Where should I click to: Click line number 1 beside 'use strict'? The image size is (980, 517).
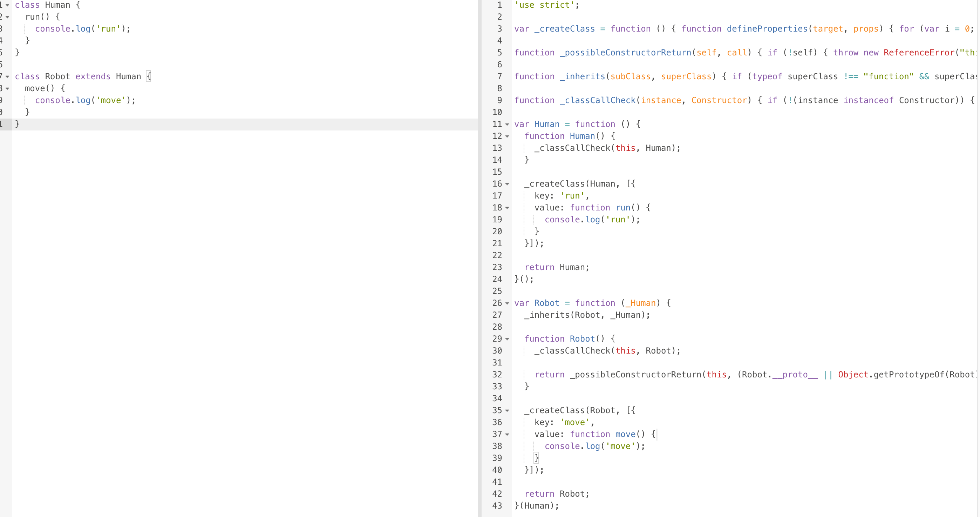pos(499,5)
